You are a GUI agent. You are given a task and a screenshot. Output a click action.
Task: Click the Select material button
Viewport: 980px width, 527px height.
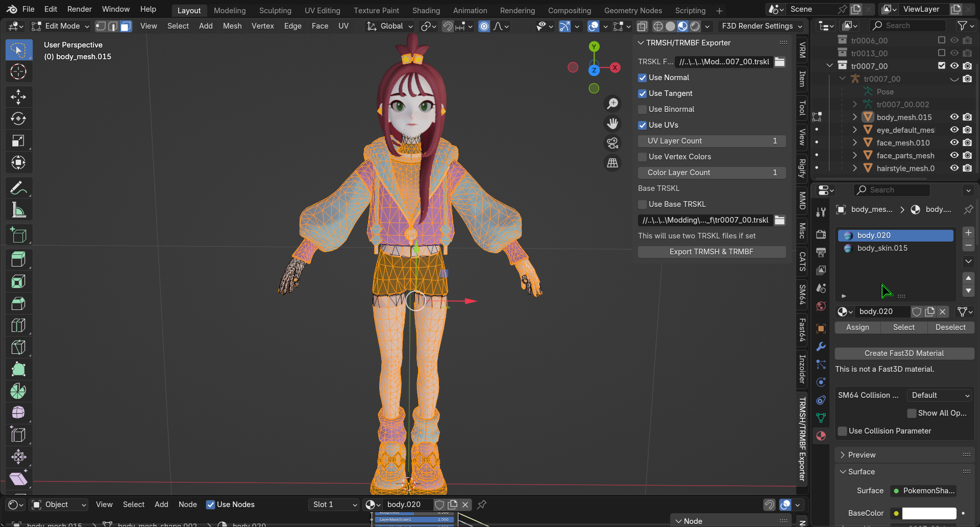click(x=904, y=327)
